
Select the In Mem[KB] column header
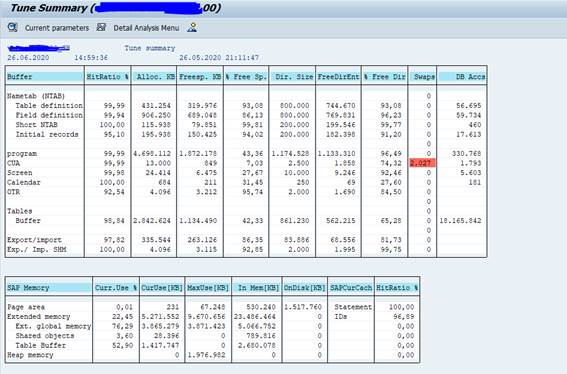(256, 288)
